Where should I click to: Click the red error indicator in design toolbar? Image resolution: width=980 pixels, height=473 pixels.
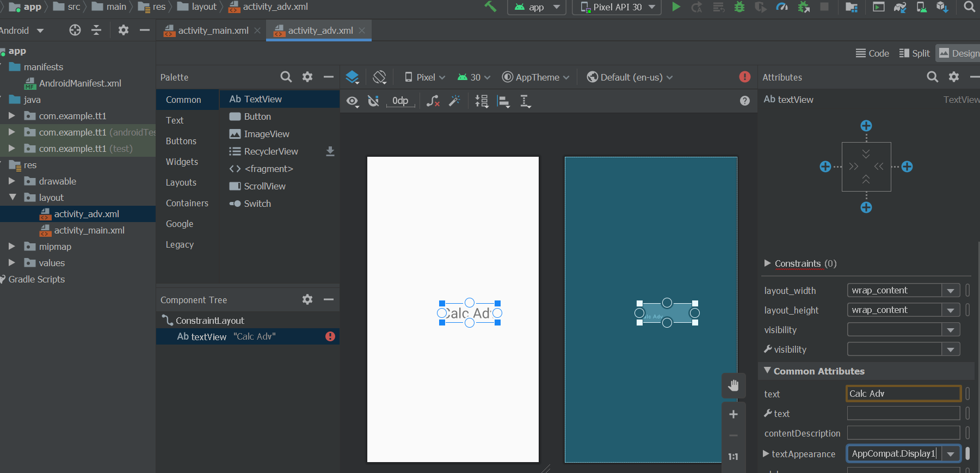tap(745, 77)
